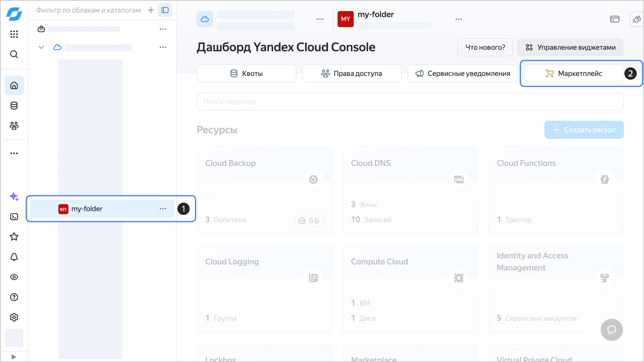Click "3 Зоны" in Cloud DNS
The width and height of the screenshot is (644, 362).
click(364, 205)
